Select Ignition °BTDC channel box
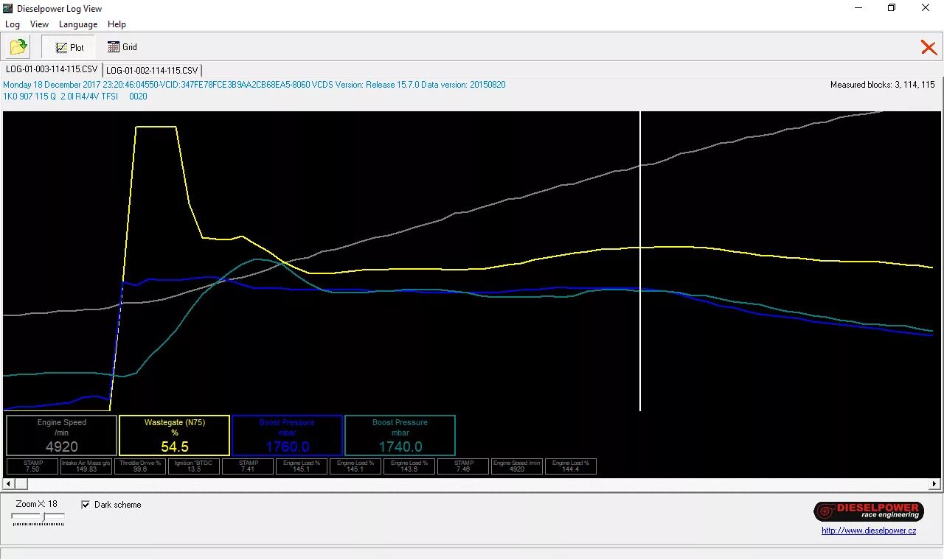The image size is (944, 560). point(194,466)
